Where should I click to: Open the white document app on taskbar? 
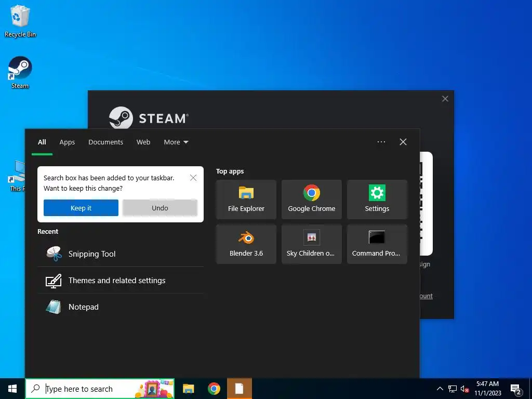(x=239, y=389)
